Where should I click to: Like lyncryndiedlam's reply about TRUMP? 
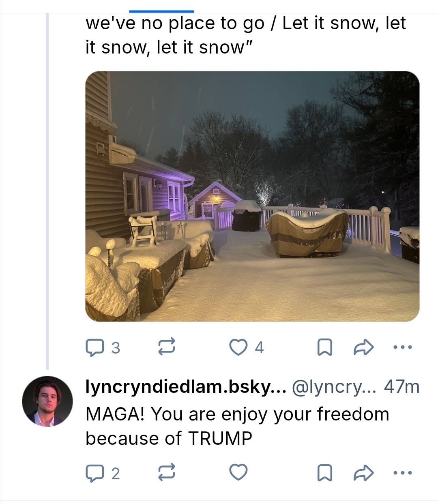point(238,473)
